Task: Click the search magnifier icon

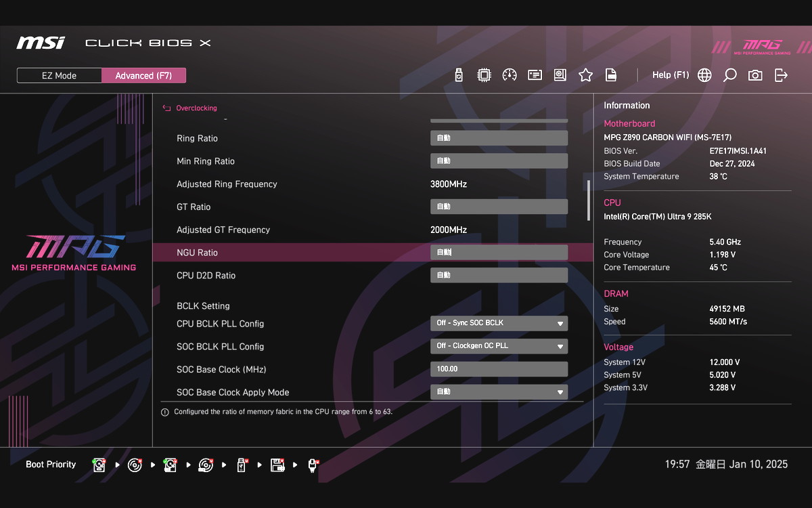Action: tap(729, 75)
